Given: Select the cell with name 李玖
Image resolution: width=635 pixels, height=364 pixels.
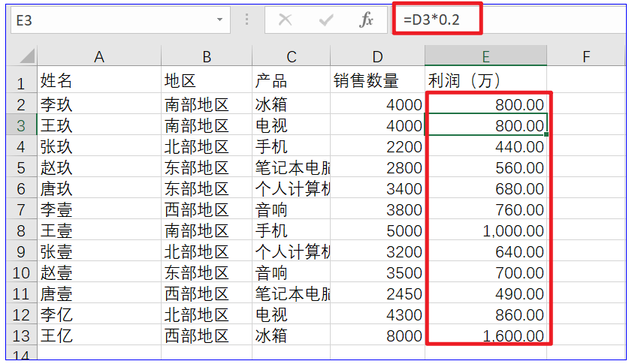Looking at the screenshot, I should pyautogui.click(x=99, y=104).
